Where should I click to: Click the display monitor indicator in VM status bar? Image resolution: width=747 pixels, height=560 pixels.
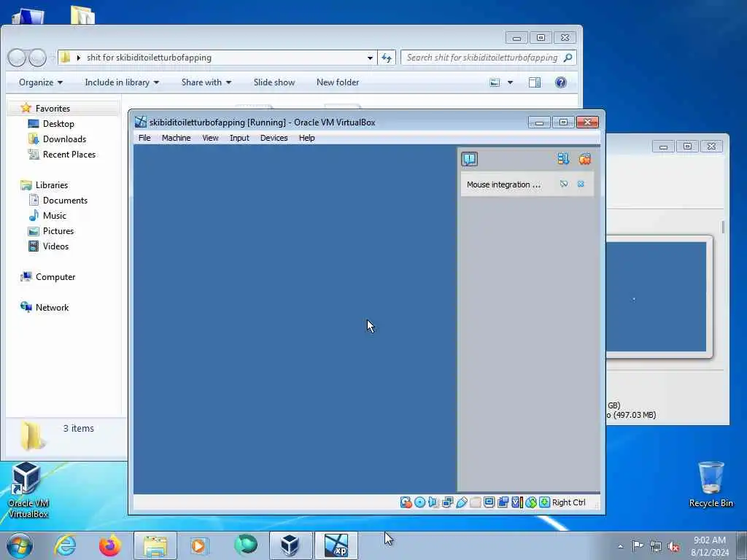click(489, 502)
